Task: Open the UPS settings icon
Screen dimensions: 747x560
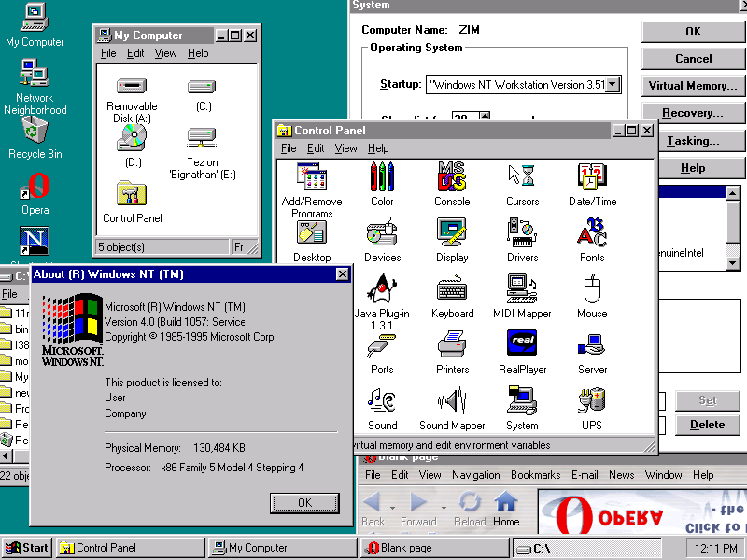Action: (591, 406)
